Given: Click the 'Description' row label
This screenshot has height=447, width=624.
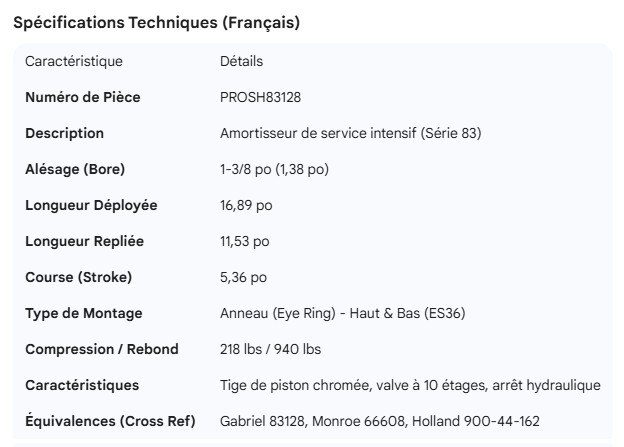Looking at the screenshot, I should coord(64,134).
